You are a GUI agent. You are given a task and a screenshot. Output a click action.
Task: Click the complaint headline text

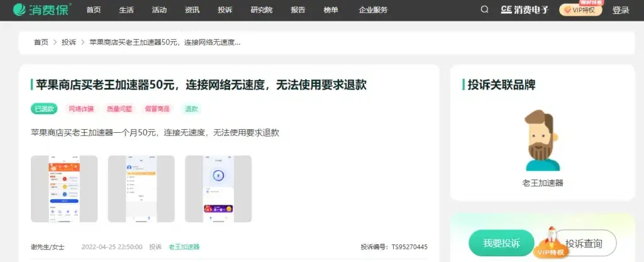[201, 85]
